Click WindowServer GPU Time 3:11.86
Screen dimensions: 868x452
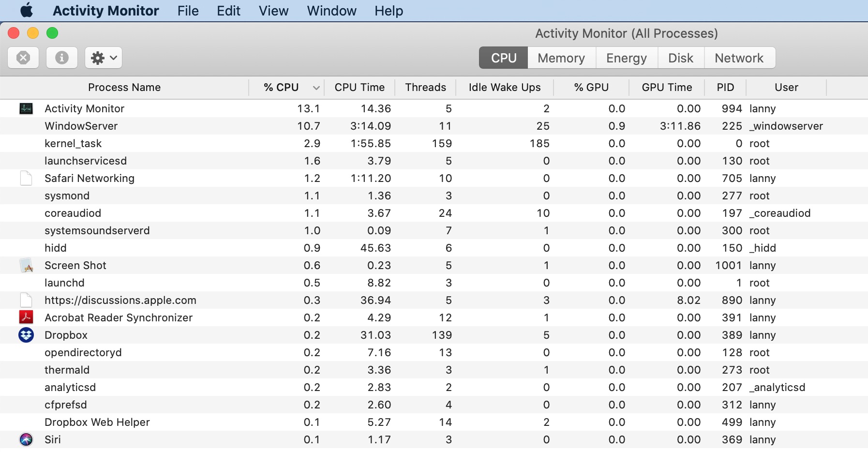point(680,126)
